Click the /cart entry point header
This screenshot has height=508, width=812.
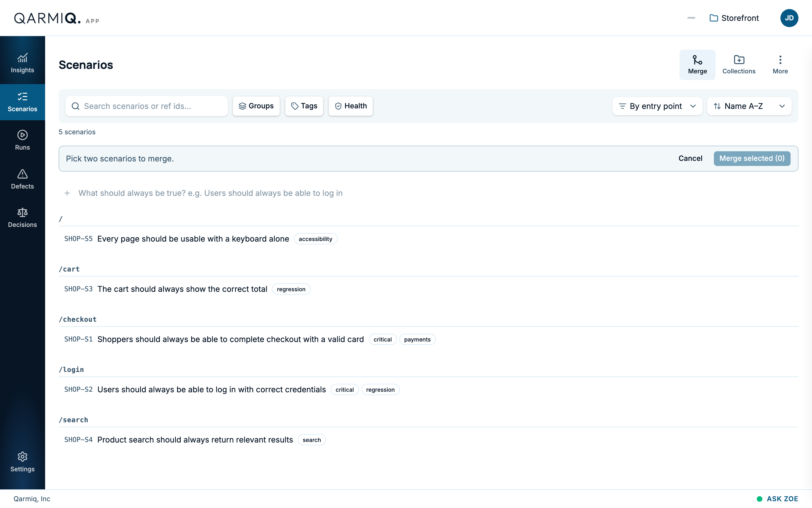69,269
